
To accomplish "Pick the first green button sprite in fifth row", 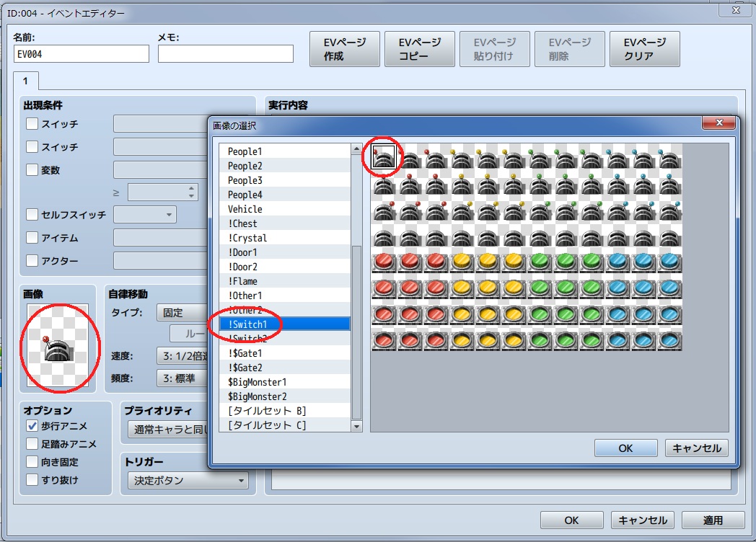I will coord(539,261).
